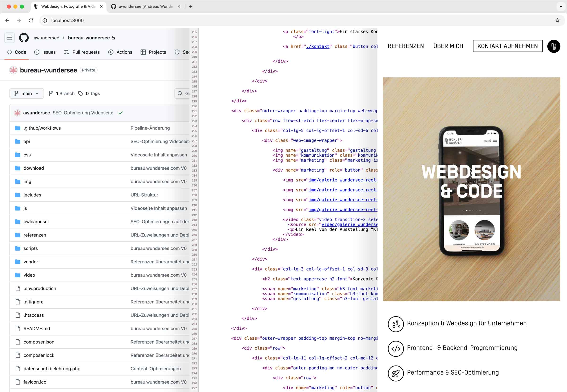
Task: Click the circular site logo button beside KONTAKT AUFNEHMEN
Action: [x=554, y=46]
